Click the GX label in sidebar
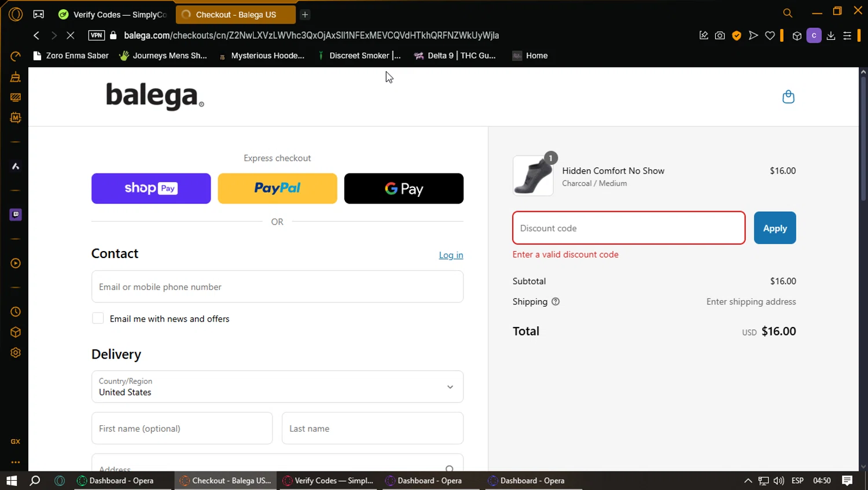This screenshot has width=868, height=490. point(16,441)
